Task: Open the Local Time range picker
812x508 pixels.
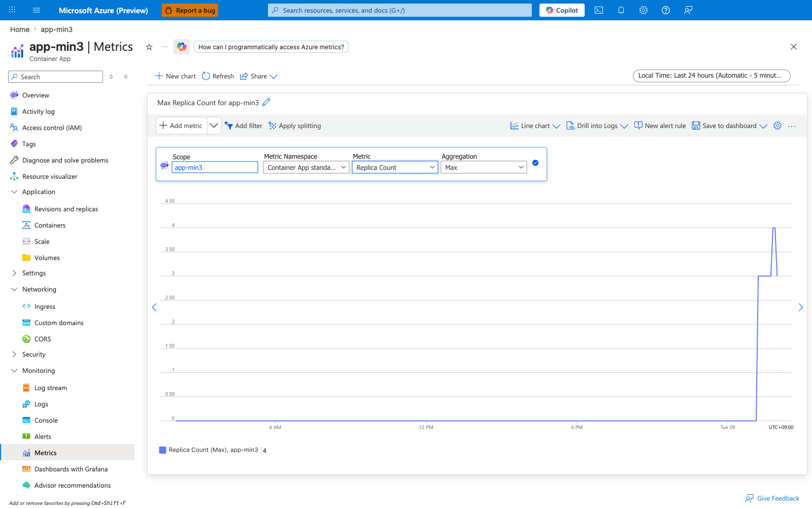Action: click(x=712, y=76)
